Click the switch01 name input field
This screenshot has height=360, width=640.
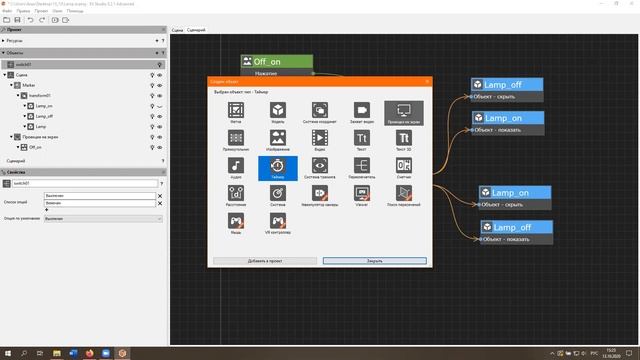point(85,184)
